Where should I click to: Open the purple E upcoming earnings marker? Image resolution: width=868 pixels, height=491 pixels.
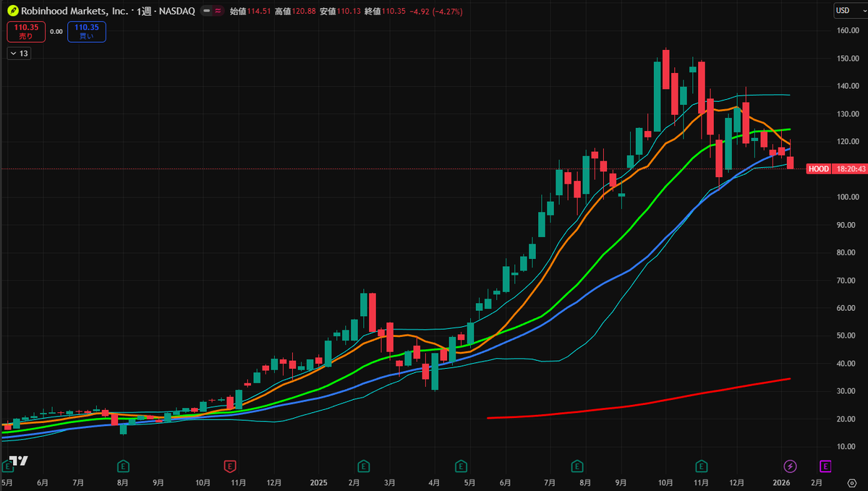pyautogui.click(x=825, y=466)
